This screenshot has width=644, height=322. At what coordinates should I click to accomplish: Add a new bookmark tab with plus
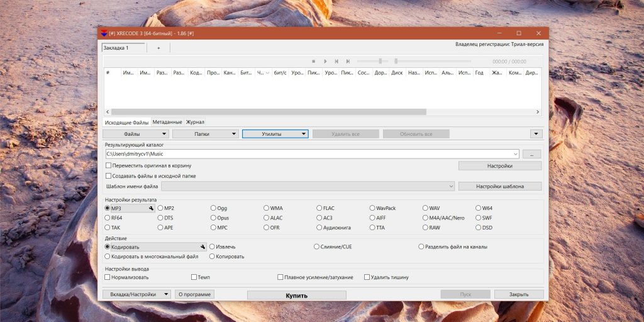coord(158,48)
